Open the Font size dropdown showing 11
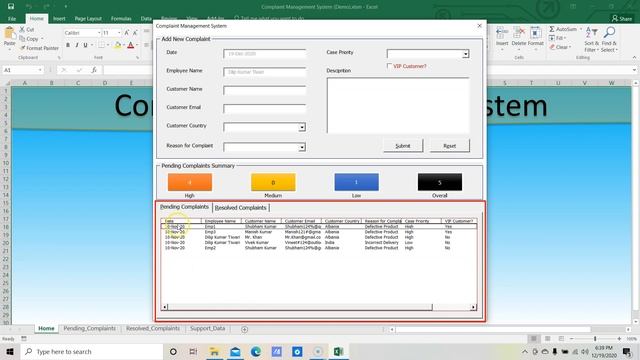This screenshot has height=360, width=640. (x=119, y=33)
